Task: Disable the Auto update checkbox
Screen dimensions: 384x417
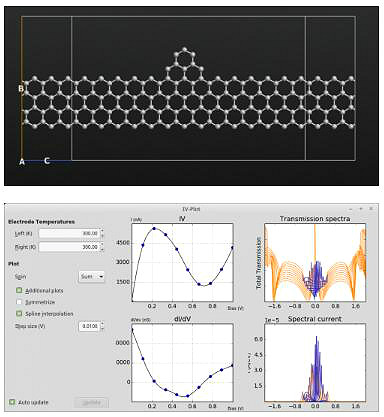Action: [12, 402]
